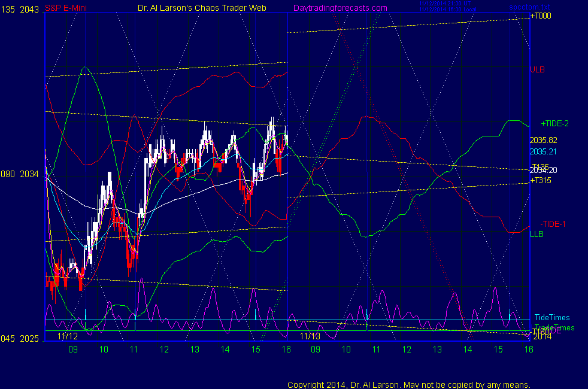
Task: Click the 045 2025 axis label
Action: pyautogui.click(x=20, y=339)
